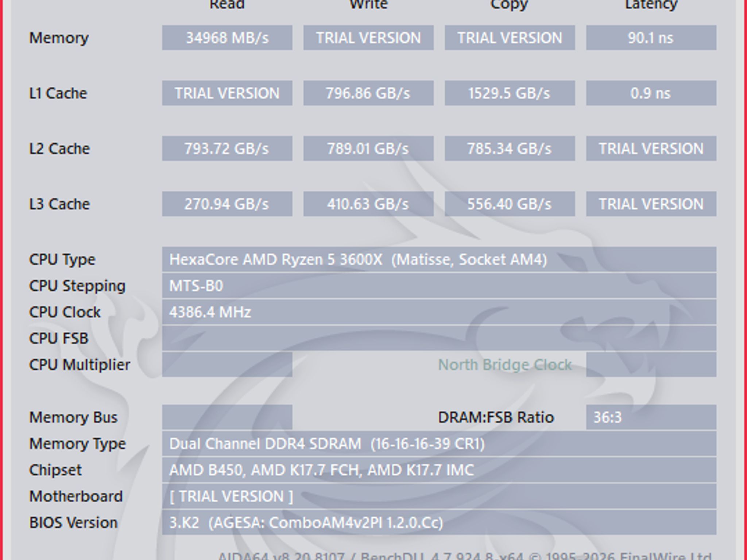Click the empty CPU Multiplier field

(x=227, y=365)
